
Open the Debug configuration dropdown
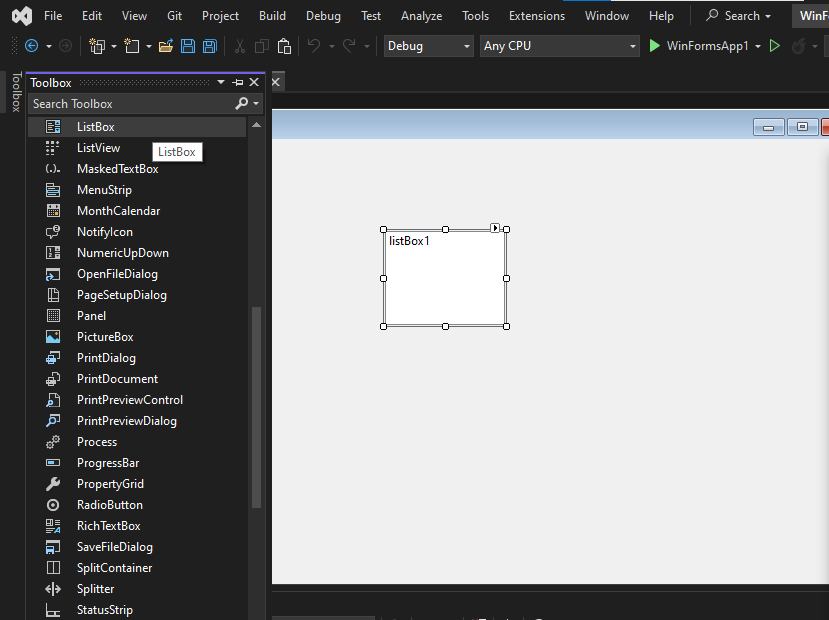pyautogui.click(x=428, y=46)
